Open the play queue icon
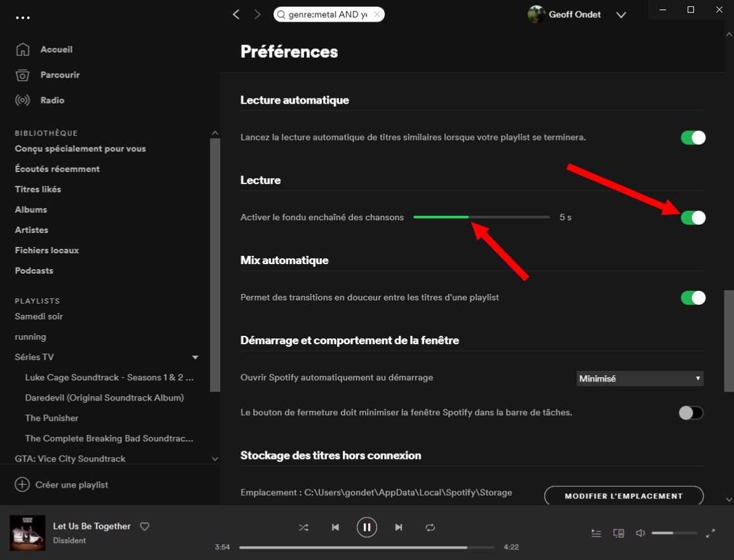The height and width of the screenshot is (560, 734). point(596,533)
